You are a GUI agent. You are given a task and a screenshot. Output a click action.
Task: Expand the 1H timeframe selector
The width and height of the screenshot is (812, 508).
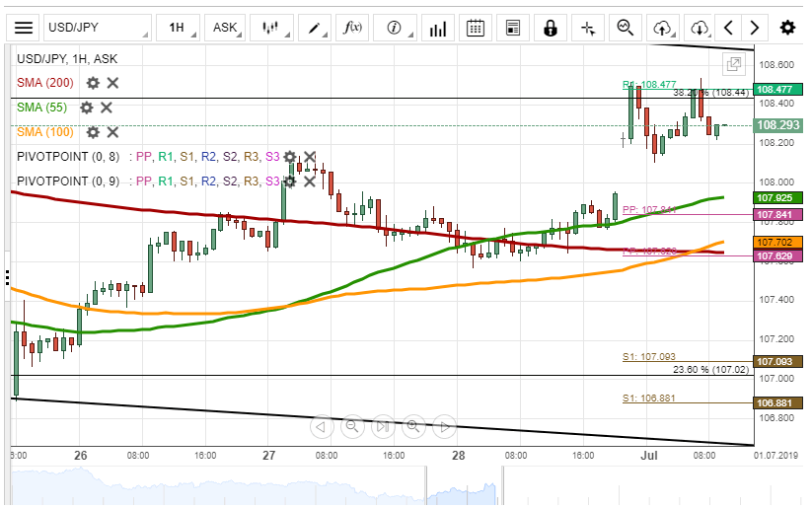point(183,28)
